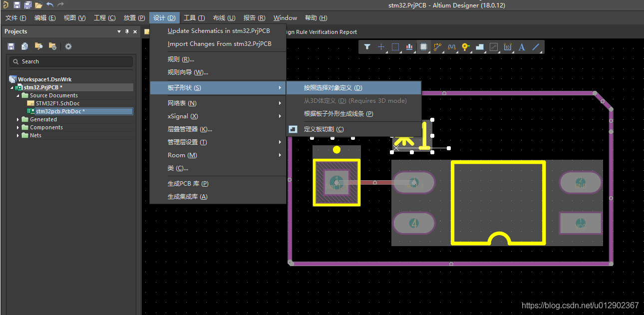Collapse the stm32.PrjPCB project node
Image resolution: width=644 pixels, height=315 pixels.
coord(12,87)
